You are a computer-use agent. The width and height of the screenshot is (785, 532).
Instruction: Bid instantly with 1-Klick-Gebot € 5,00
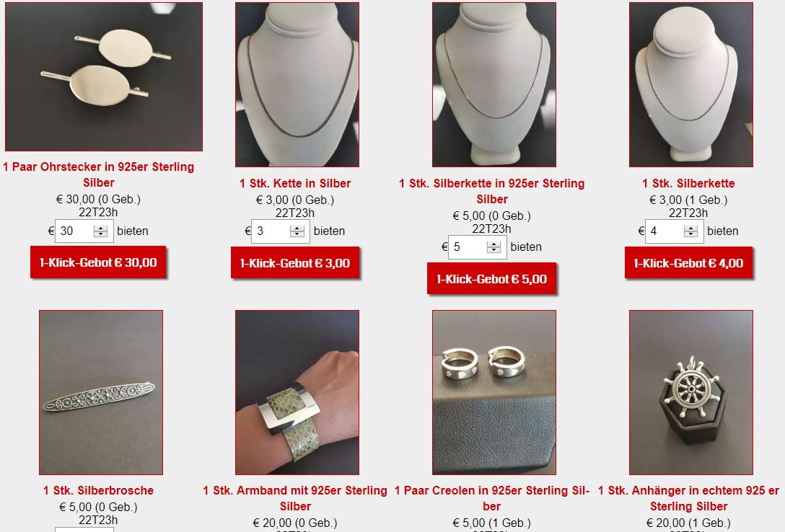click(491, 278)
